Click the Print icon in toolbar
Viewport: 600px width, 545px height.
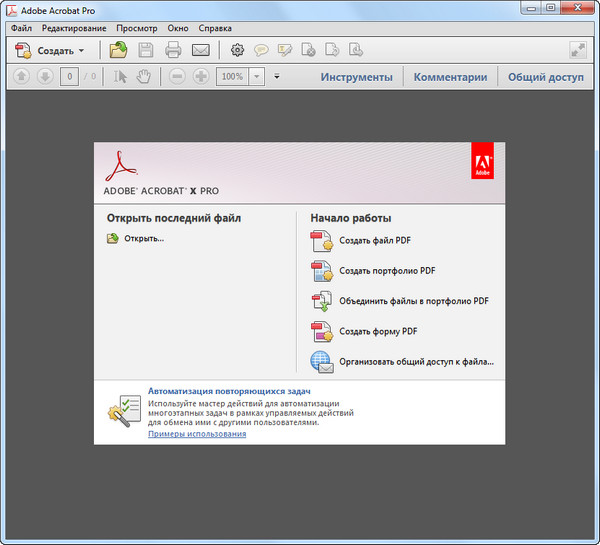tap(173, 50)
